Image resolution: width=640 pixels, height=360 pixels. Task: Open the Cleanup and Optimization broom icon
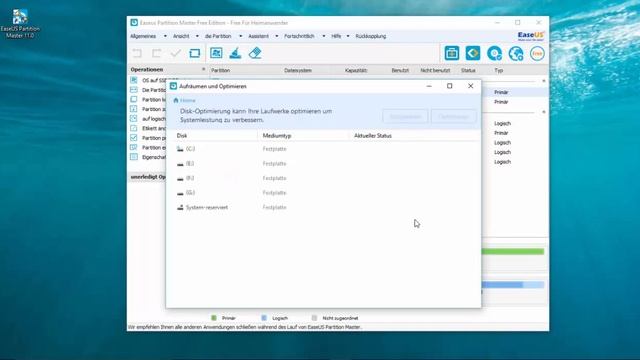coord(236,53)
